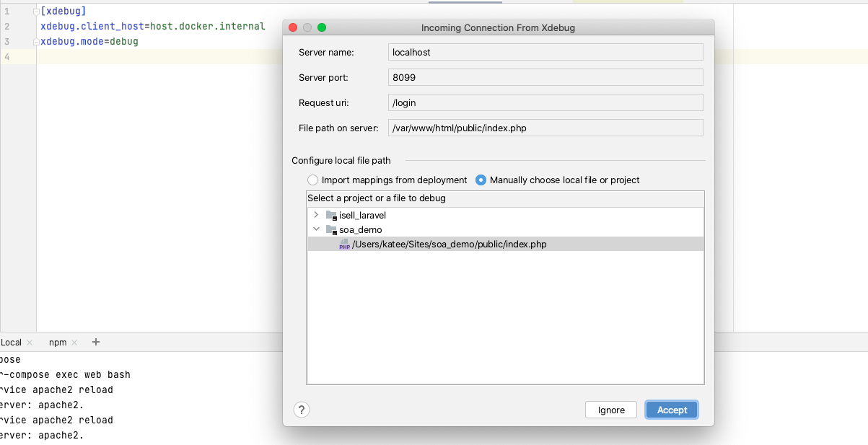This screenshot has height=445, width=868.
Task: Select Manually choose local file or project
Action: 481,180
